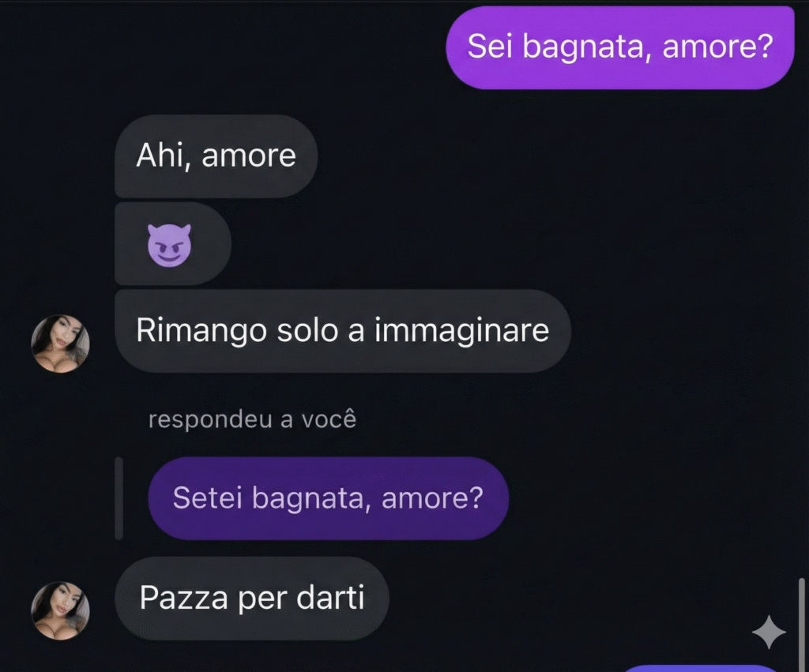The width and height of the screenshot is (809, 672).
Task: Open the sender's avatar beside 'Pazza per darti'
Action: [x=60, y=610]
